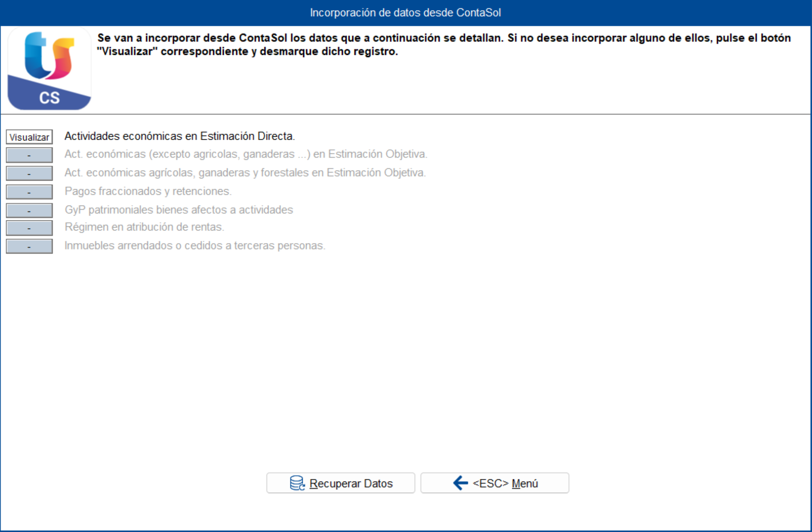Open Visualizar for Estimación Directa activities
The width and height of the screenshot is (812, 532).
pyautogui.click(x=29, y=137)
